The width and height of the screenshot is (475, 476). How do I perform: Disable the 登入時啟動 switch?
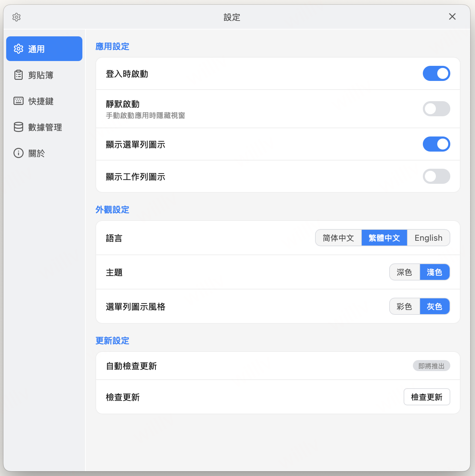pos(436,73)
